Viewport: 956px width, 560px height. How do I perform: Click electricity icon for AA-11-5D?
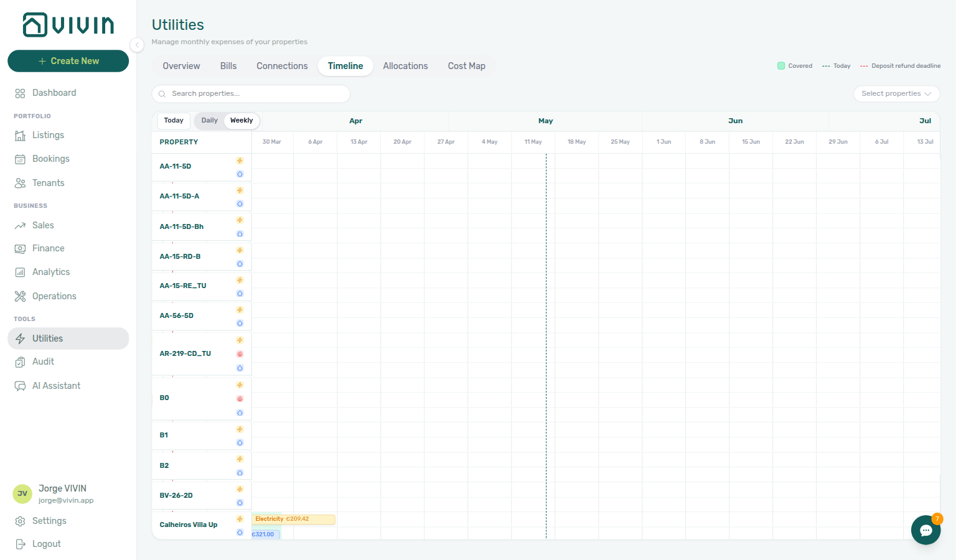click(240, 161)
